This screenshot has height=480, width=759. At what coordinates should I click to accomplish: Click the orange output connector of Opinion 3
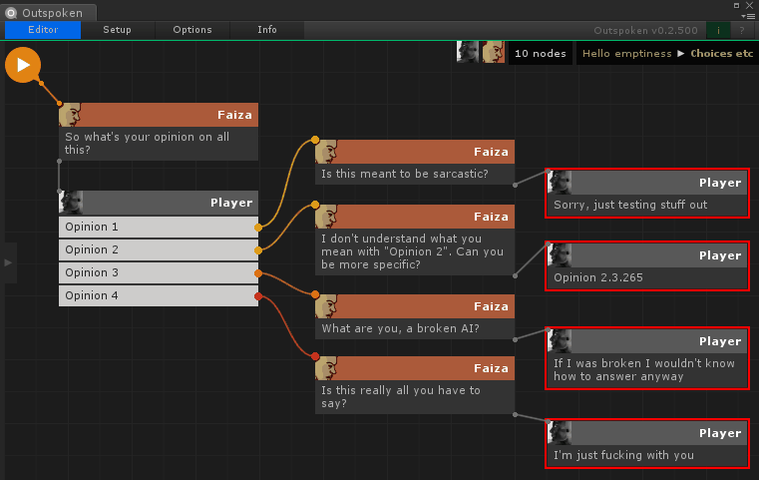tap(258, 273)
